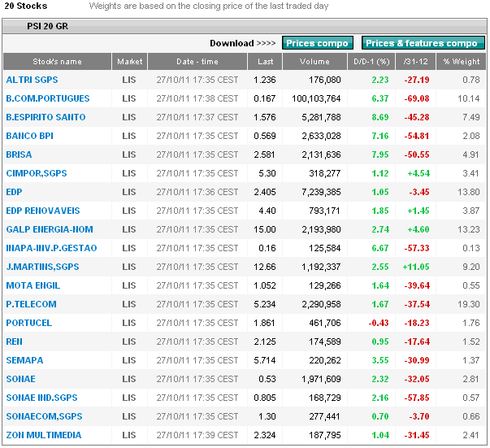Image resolution: width=490 pixels, height=448 pixels.
Task: Open MOTA ENGIL stock link
Action: click(x=33, y=285)
